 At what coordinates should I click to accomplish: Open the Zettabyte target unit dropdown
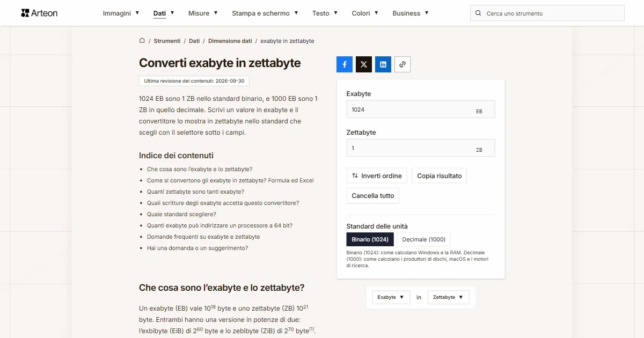pyautogui.click(x=448, y=297)
